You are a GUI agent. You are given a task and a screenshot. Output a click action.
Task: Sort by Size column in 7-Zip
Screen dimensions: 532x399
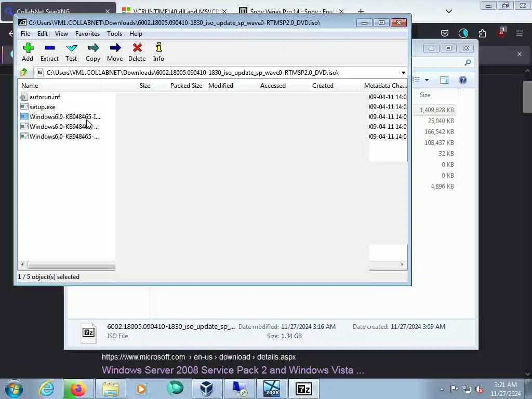click(x=145, y=86)
